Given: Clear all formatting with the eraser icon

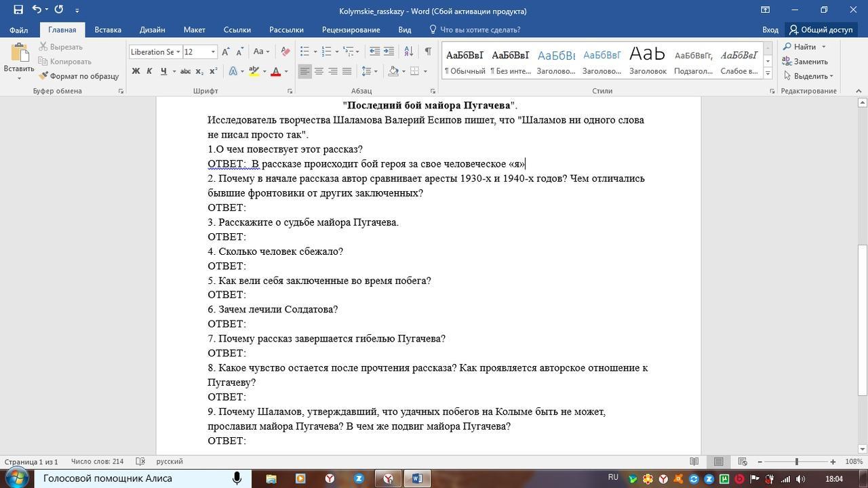Looking at the screenshot, I should click(x=285, y=52).
